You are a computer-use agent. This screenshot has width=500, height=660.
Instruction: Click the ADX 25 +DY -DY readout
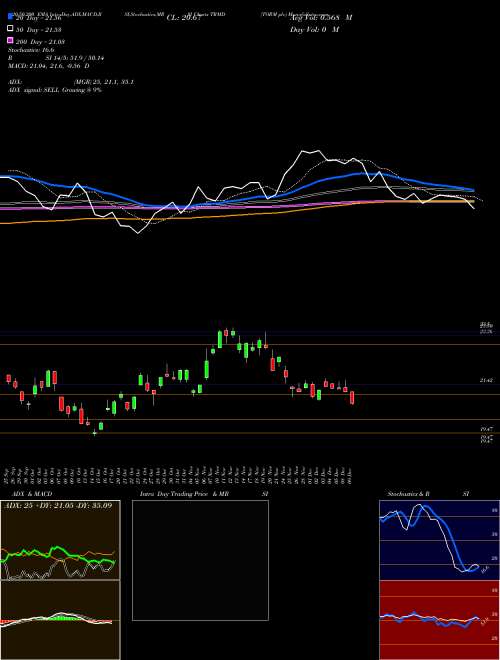tap(58, 505)
